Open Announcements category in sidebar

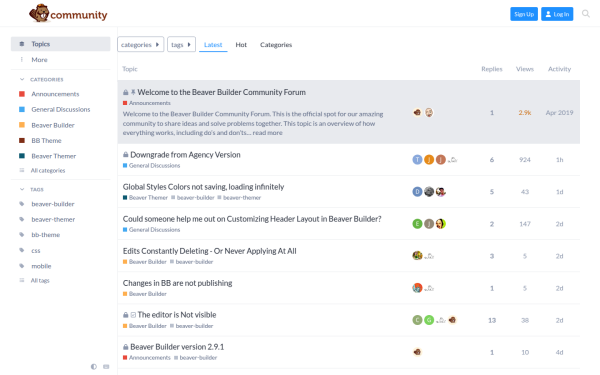(x=55, y=94)
